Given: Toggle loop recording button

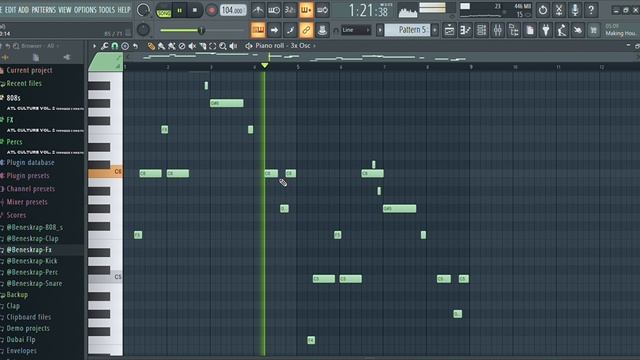Looking at the screenshot, I should tap(322, 10).
